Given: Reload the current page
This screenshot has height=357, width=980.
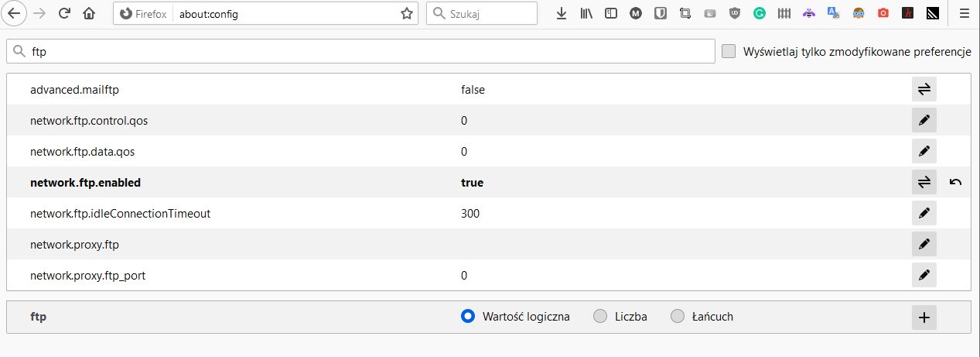Looking at the screenshot, I should pos(65,13).
